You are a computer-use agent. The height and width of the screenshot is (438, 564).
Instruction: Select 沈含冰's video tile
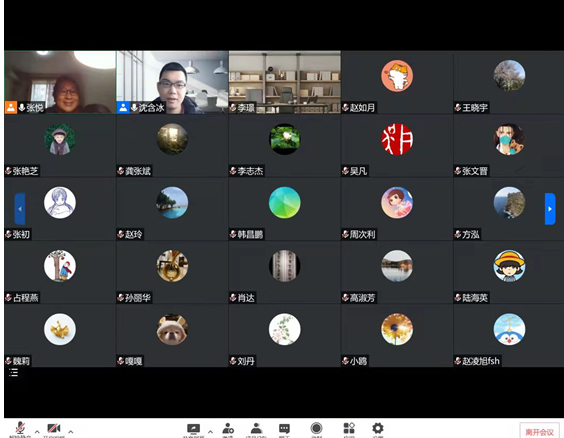click(172, 82)
